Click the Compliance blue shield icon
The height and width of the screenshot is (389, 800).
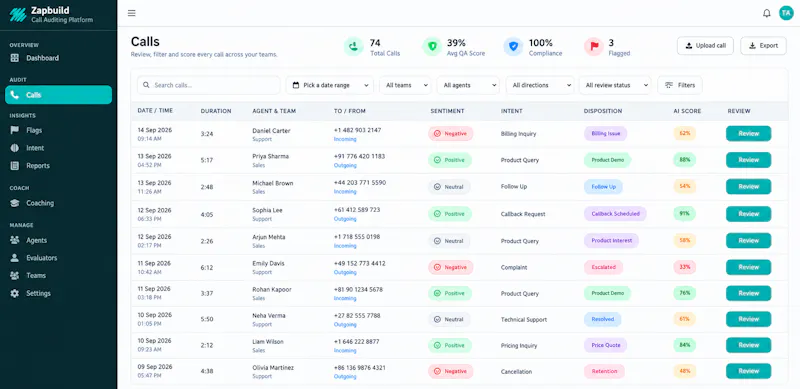pos(513,46)
